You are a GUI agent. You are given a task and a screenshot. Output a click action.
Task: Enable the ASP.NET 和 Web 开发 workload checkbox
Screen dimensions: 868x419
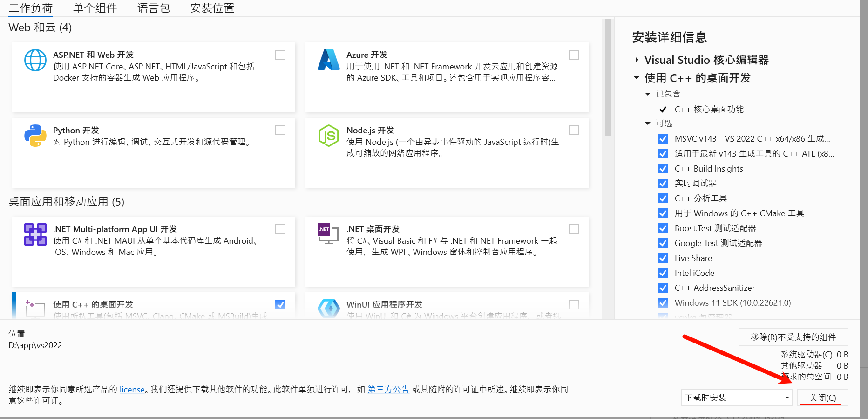click(280, 55)
